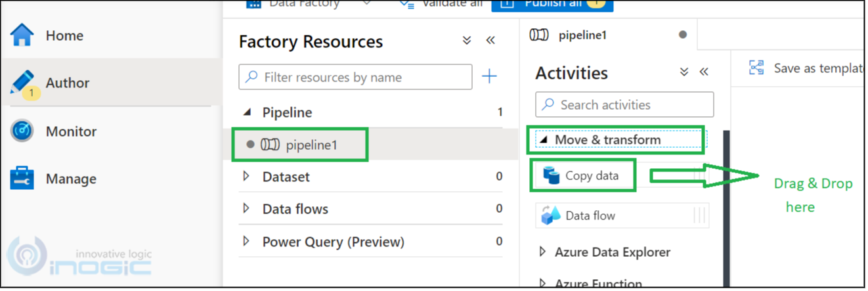Click the plus icon to add resource

coord(489,77)
